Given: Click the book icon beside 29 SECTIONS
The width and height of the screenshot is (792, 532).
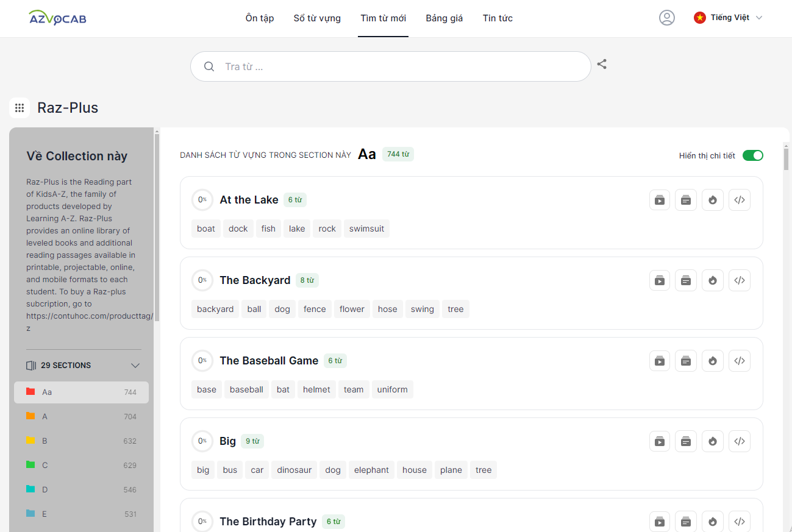Looking at the screenshot, I should (x=31, y=366).
